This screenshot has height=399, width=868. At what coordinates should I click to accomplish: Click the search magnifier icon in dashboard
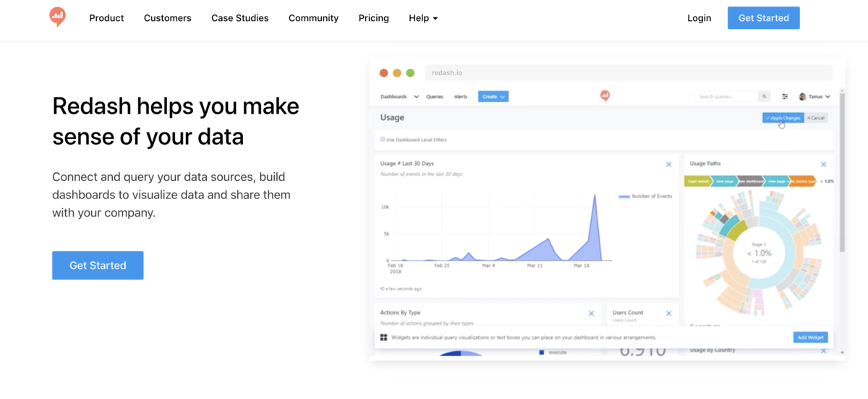point(764,96)
